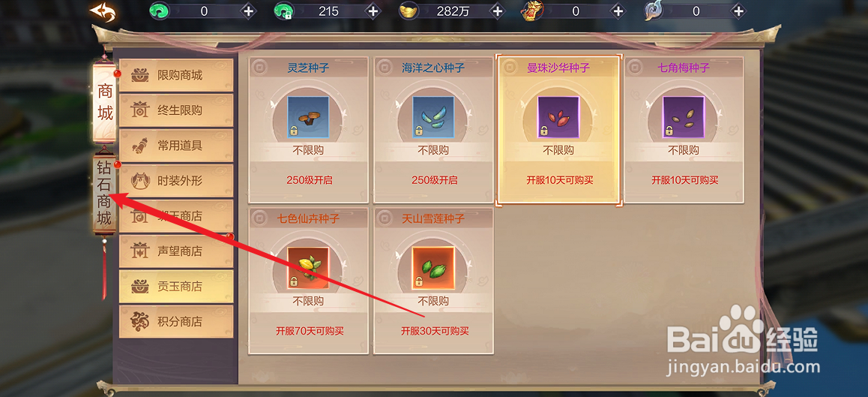Open the 终生限购 category
868x397 pixels.
click(x=176, y=110)
